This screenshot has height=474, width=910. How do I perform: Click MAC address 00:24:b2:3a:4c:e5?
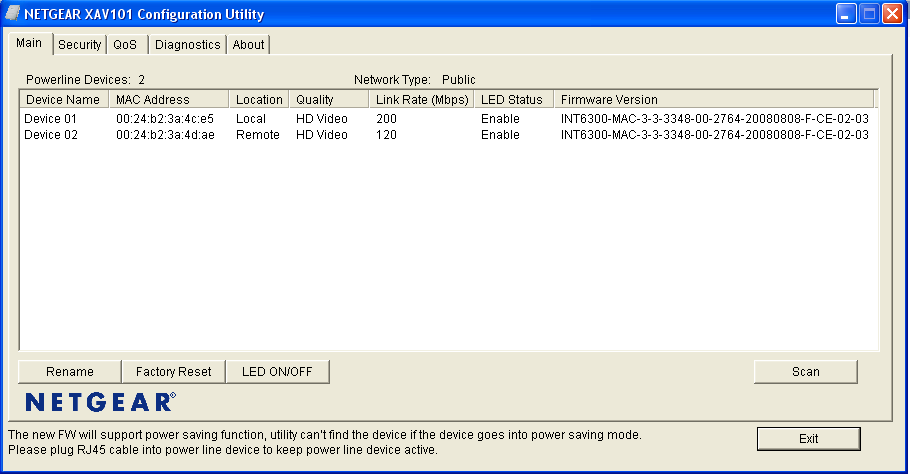pyautogui.click(x=165, y=119)
